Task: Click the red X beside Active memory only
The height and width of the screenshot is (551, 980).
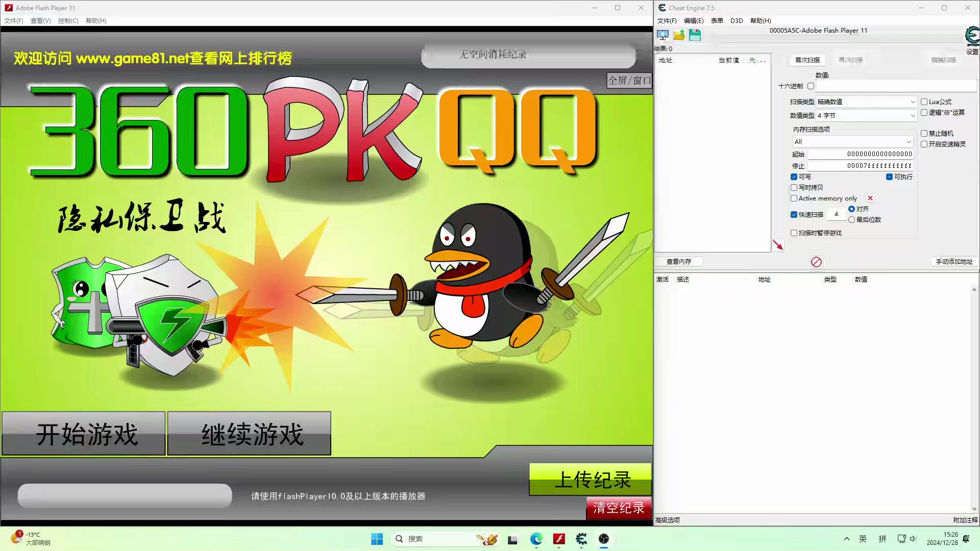Action: pos(870,198)
